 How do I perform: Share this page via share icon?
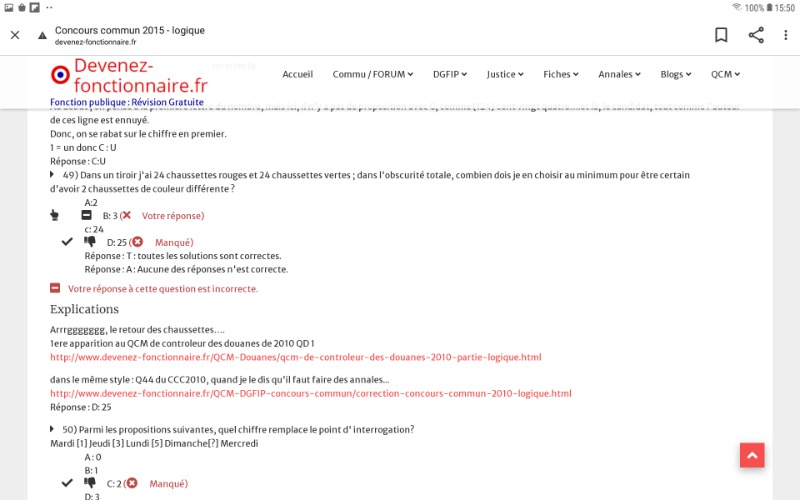click(x=756, y=35)
